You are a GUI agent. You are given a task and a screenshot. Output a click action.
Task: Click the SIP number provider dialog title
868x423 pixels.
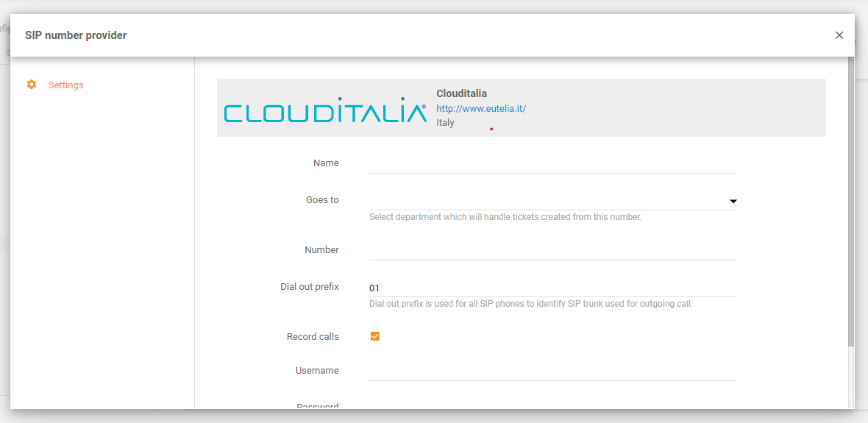(x=76, y=35)
